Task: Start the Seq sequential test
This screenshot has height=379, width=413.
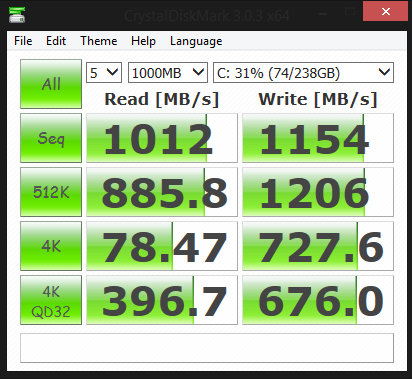Action: pyautogui.click(x=51, y=138)
